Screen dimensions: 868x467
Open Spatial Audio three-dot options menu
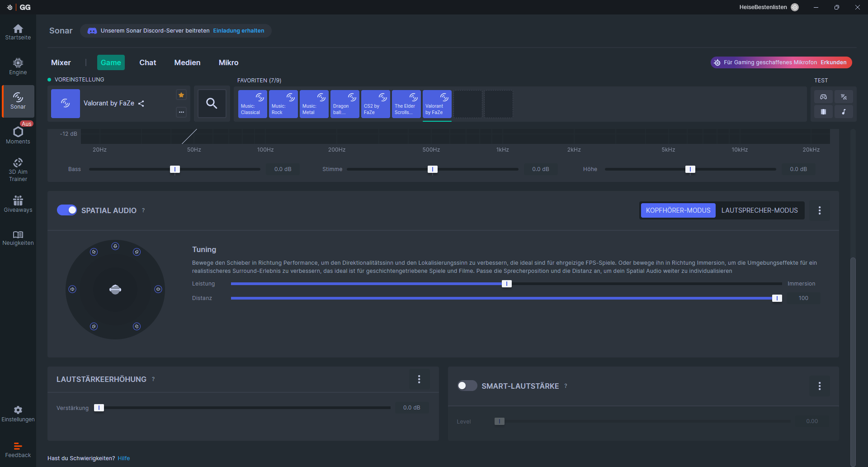819,210
